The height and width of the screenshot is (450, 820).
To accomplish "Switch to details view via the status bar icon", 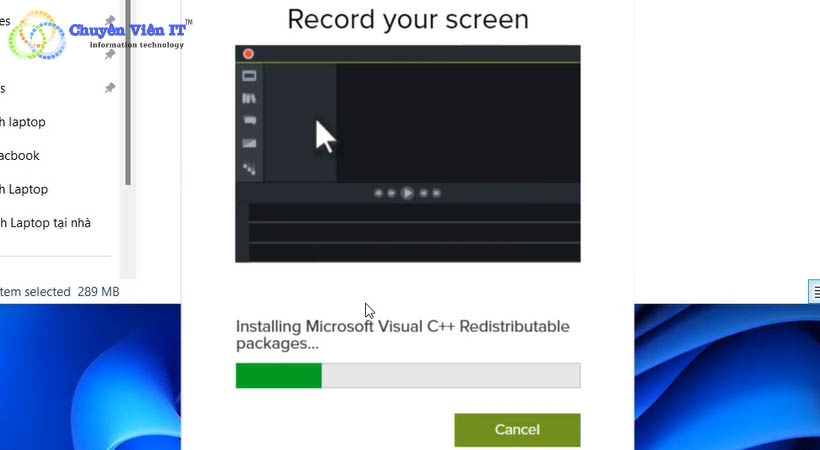I will coord(814,291).
